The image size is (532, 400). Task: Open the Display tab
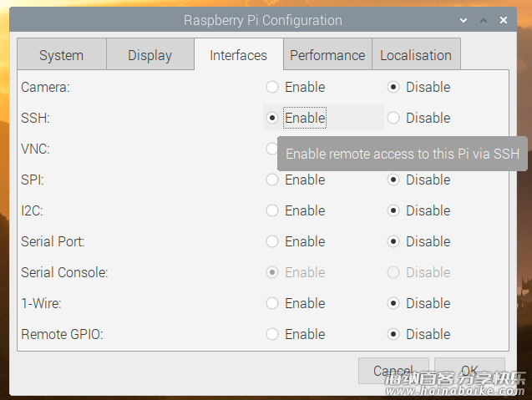[x=150, y=54]
